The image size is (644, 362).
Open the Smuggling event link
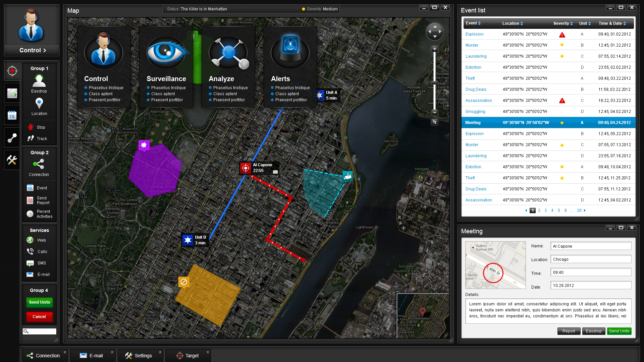475,112
